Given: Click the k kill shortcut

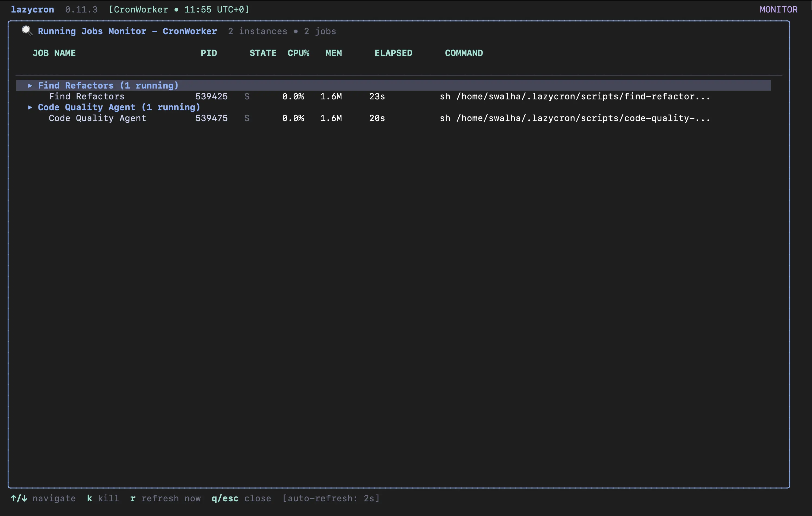Looking at the screenshot, I should (x=90, y=498).
